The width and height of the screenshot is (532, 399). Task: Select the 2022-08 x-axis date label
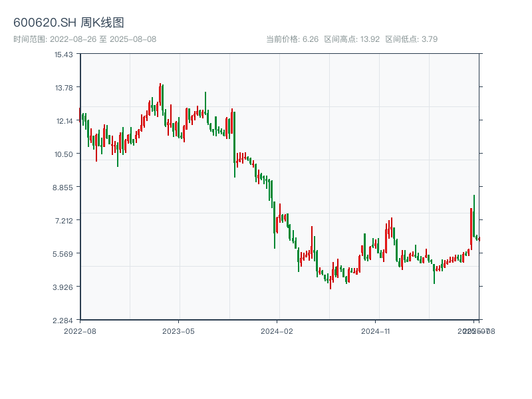(80, 331)
